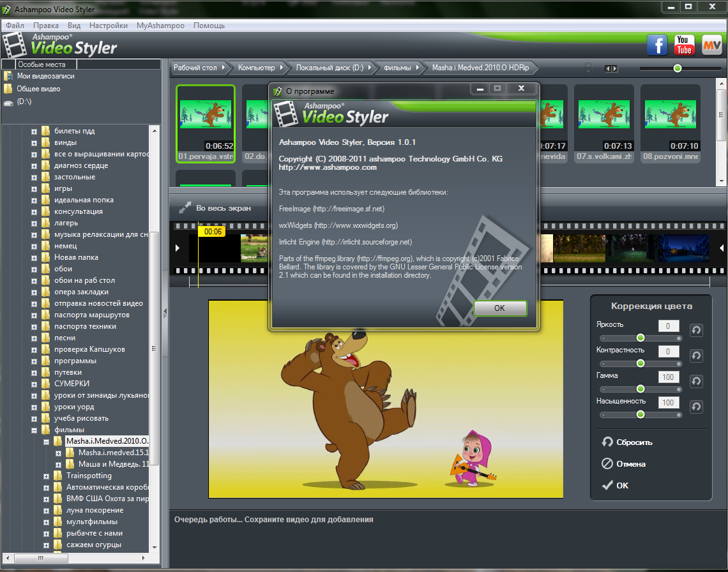This screenshot has height=572, width=728.
Task: Click the фильмы breadcrumb
Action: tap(400, 68)
